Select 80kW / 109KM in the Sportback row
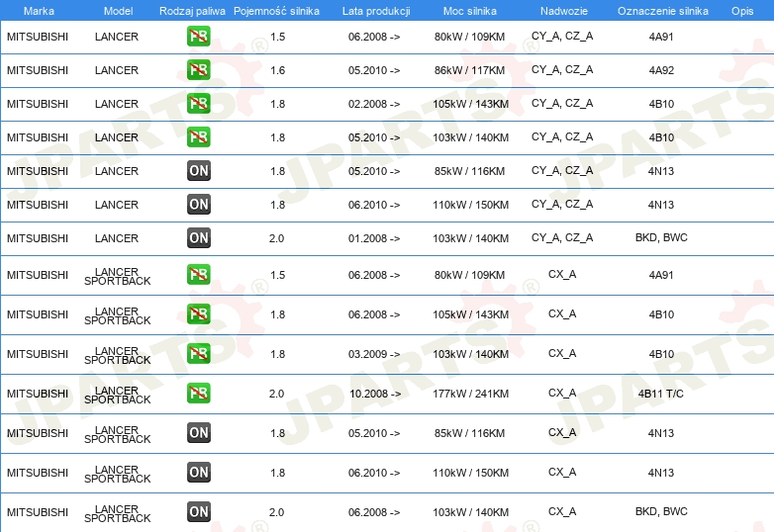774x532 pixels. point(469,275)
